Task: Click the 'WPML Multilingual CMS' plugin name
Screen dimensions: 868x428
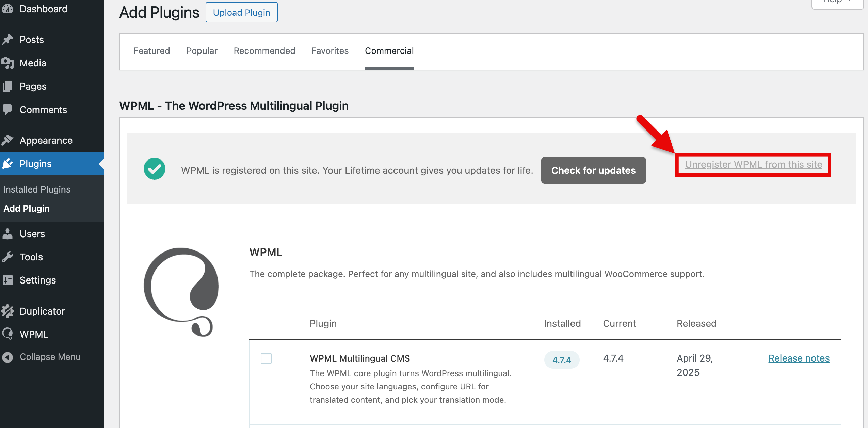Action: pos(360,358)
